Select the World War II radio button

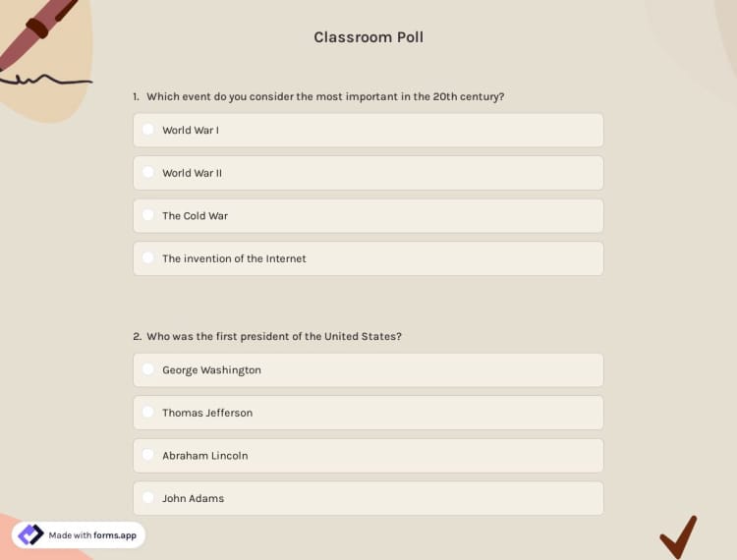pyautogui.click(x=148, y=173)
